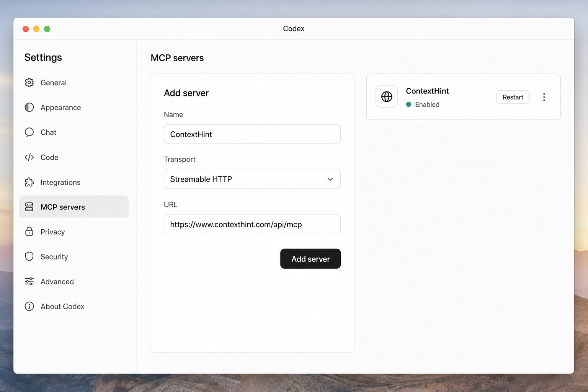Click the Settings sidebar heading
This screenshot has width=588, height=392.
43,57
